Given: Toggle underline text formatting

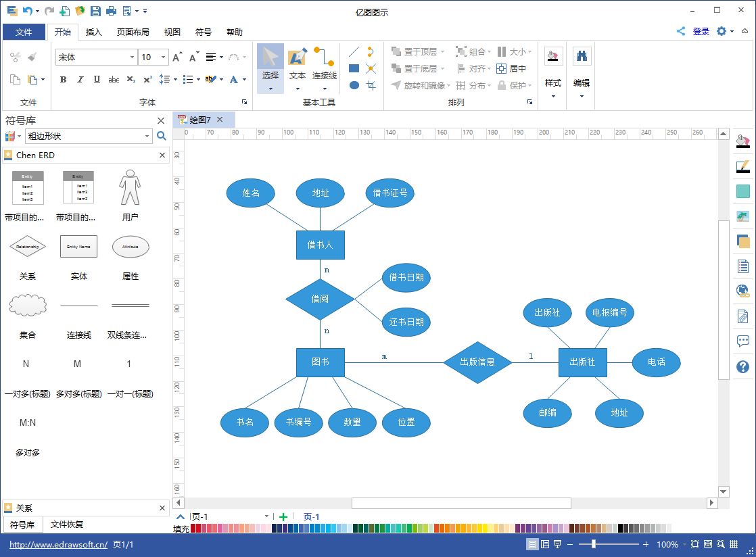Looking at the screenshot, I should coord(97,80).
